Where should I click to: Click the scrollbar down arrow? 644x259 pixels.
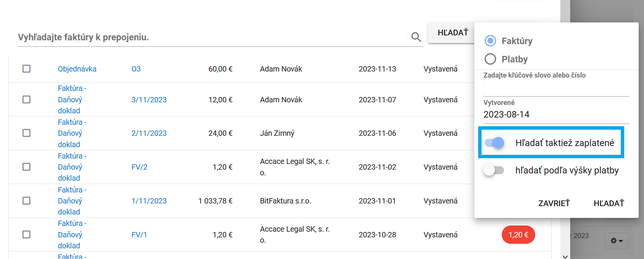[x=565, y=256]
